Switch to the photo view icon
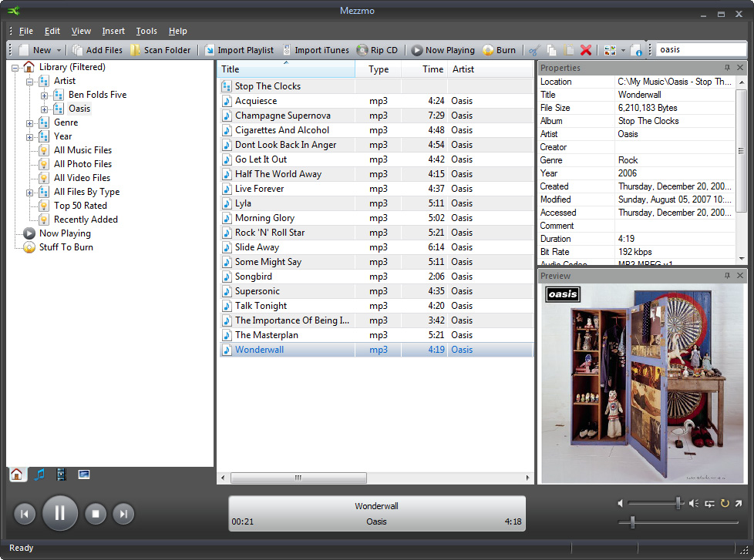 (84, 474)
